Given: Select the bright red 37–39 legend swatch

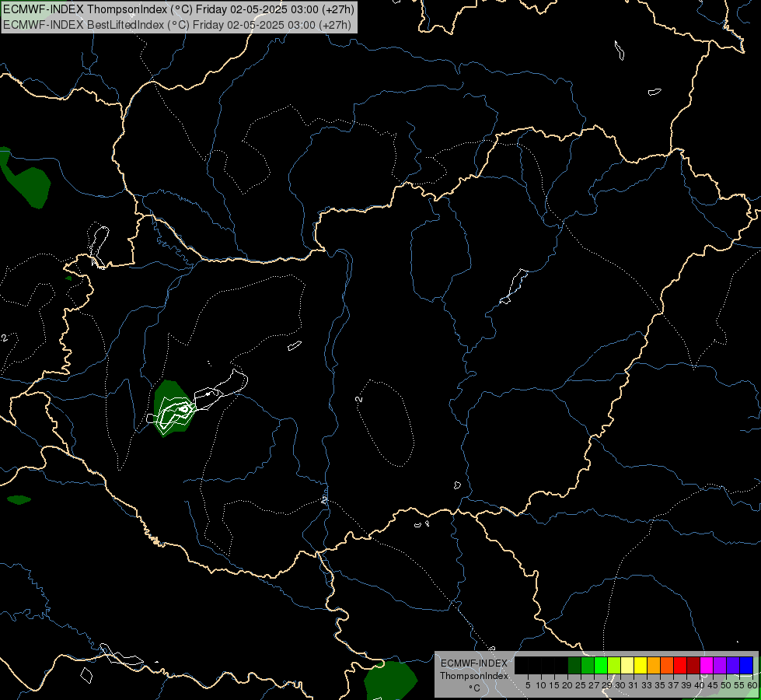Looking at the screenshot, I should (x=680, y=665).
